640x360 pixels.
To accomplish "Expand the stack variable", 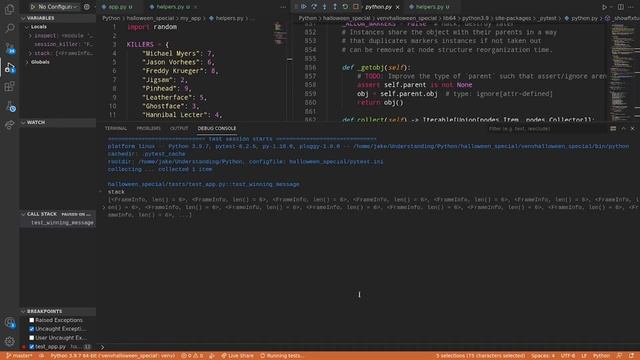I will pos(30,53).
